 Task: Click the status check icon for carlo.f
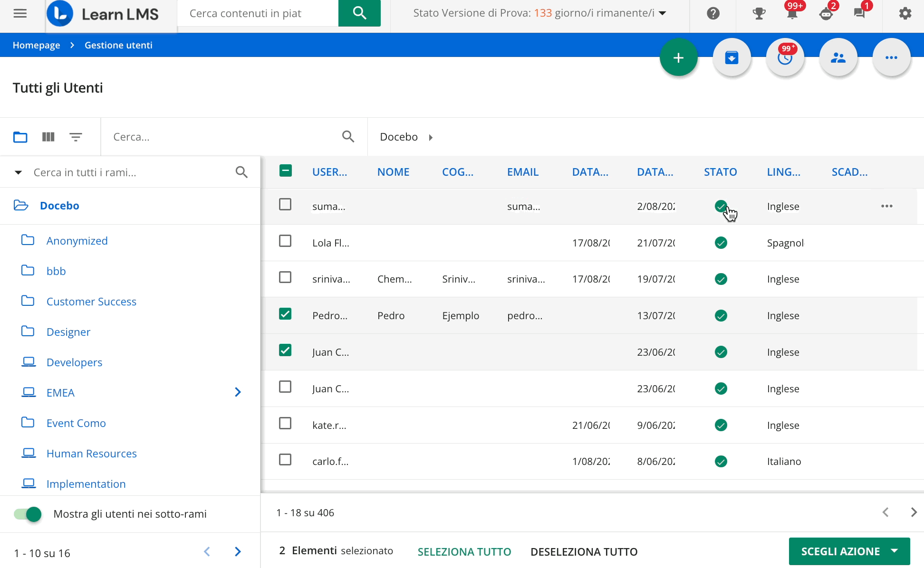[721, 461]
